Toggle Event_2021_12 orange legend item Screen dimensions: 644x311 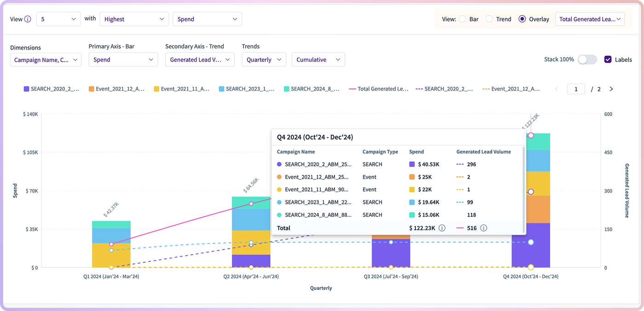tap(116, 89)
